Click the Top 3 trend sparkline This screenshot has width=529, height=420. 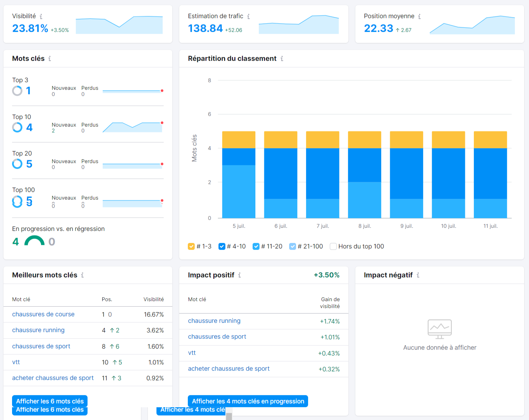[133, 91]
